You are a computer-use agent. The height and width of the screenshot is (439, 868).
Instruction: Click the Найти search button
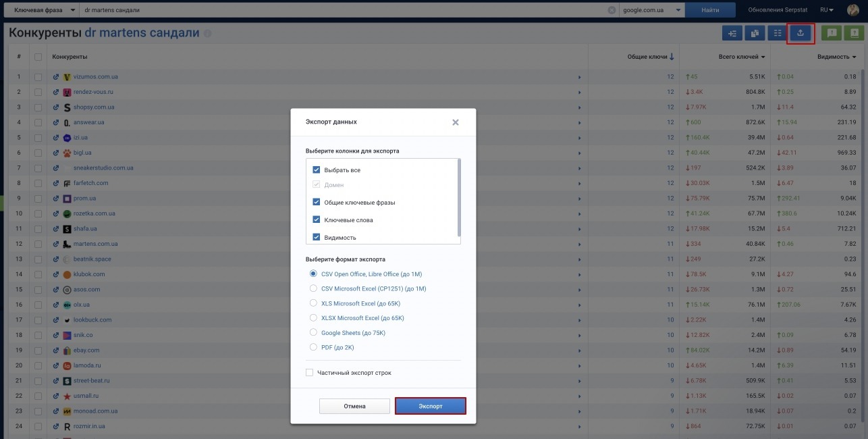click(x=710, y=10)
